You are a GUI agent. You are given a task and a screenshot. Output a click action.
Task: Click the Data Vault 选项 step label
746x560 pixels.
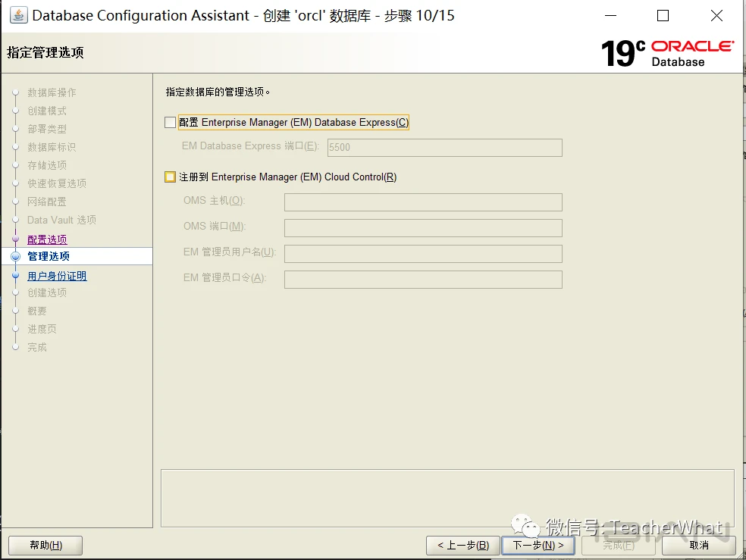tap(61, 220)
